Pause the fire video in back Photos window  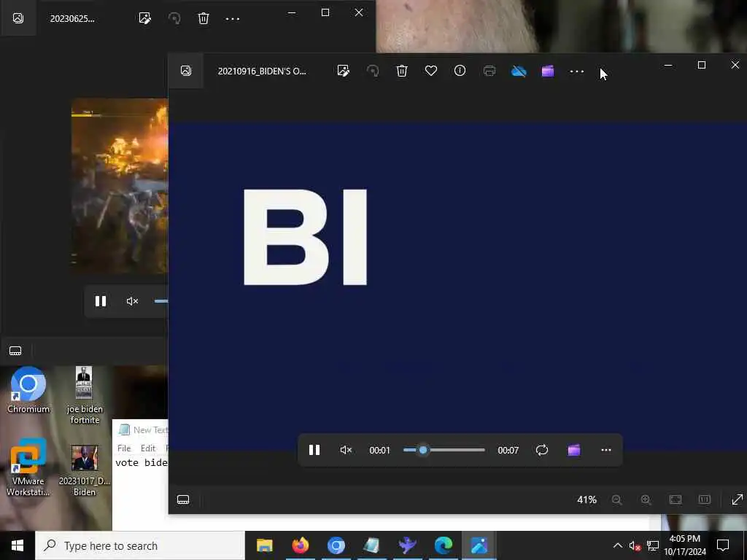[101, 301]
